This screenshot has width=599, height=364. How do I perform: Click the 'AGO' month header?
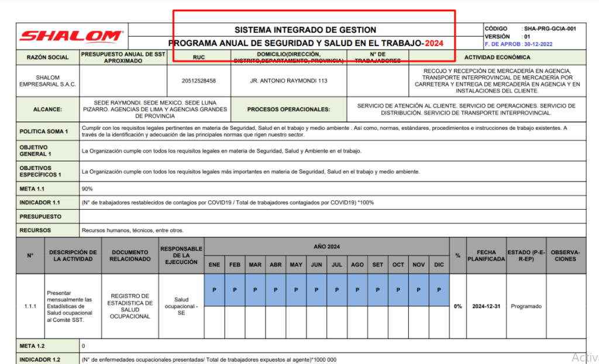(357, 265)
